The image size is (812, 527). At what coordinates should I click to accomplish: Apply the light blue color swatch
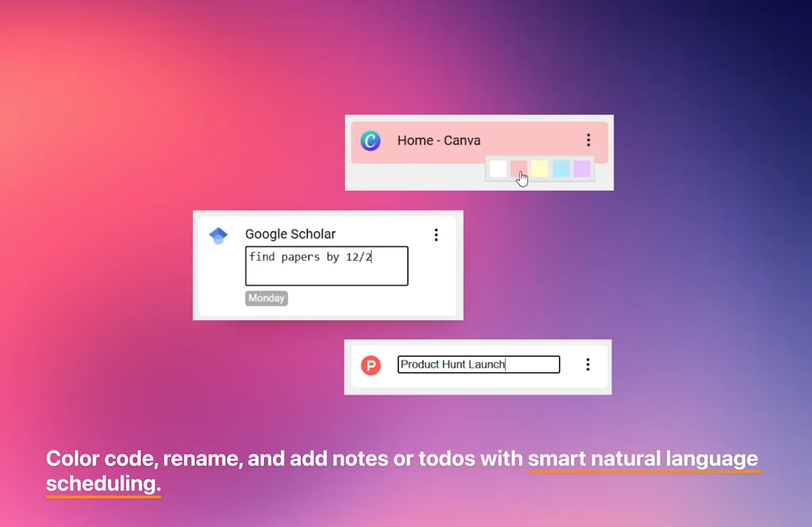[561, 169]
